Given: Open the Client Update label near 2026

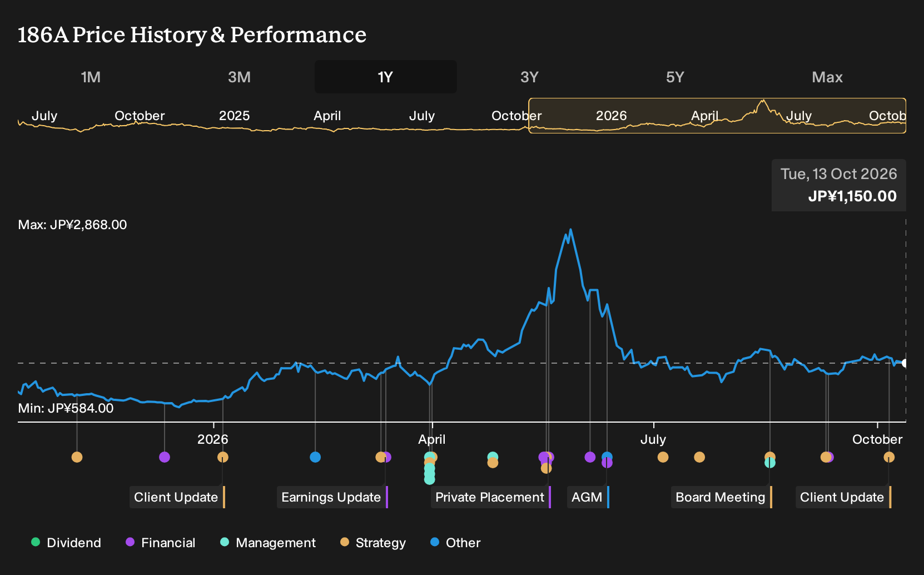Looking at the screenshot, I should coord(177,497).
